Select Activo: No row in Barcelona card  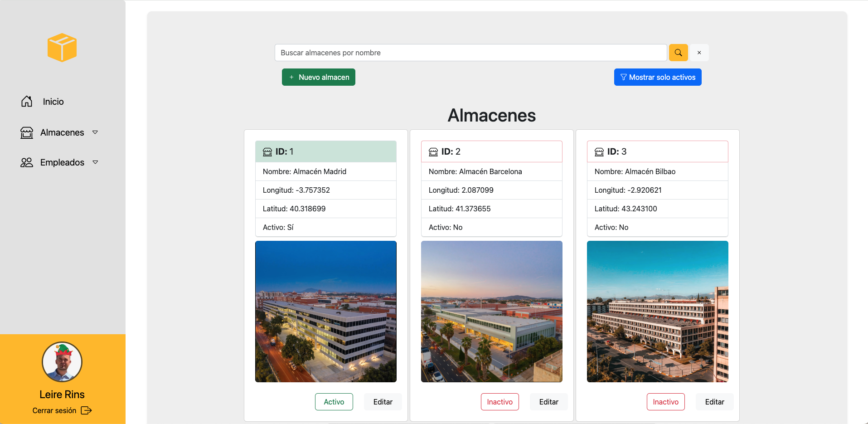[492, 227]
